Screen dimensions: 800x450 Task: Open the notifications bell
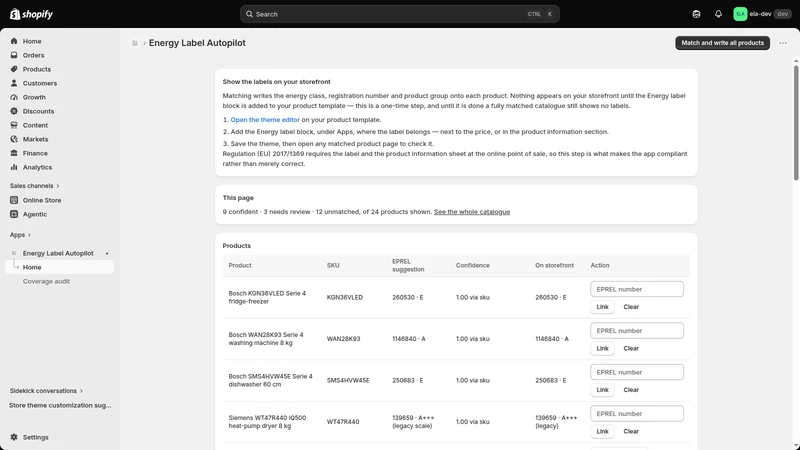pyautogui.click(x=718, y=14)
